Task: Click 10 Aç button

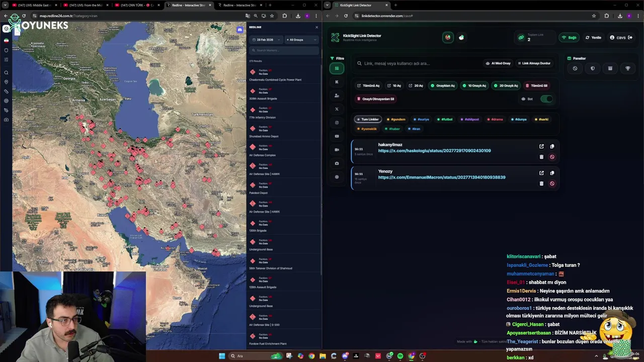Action: (394, 86)
